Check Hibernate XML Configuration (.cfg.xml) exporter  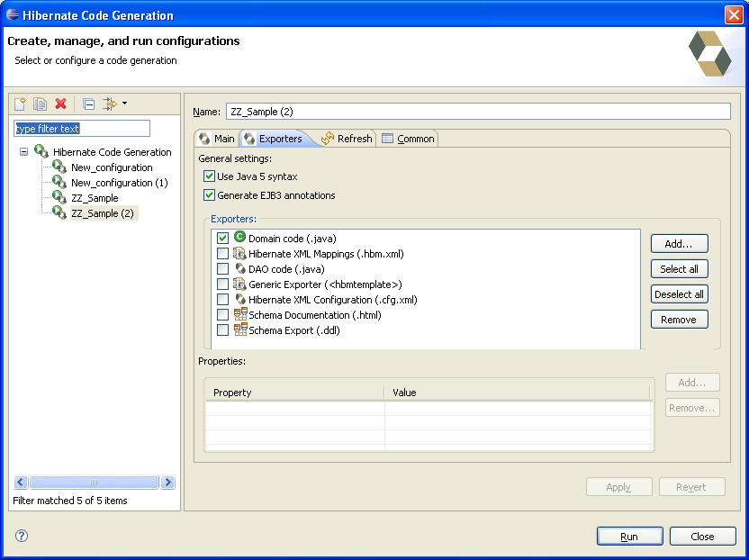pyautogui.click(x=222, y=299)
